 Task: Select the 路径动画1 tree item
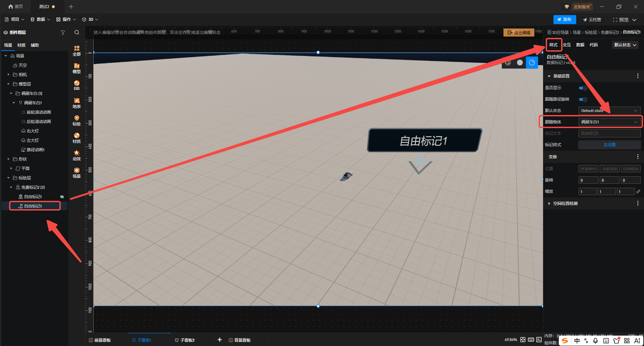click(35, 150)
